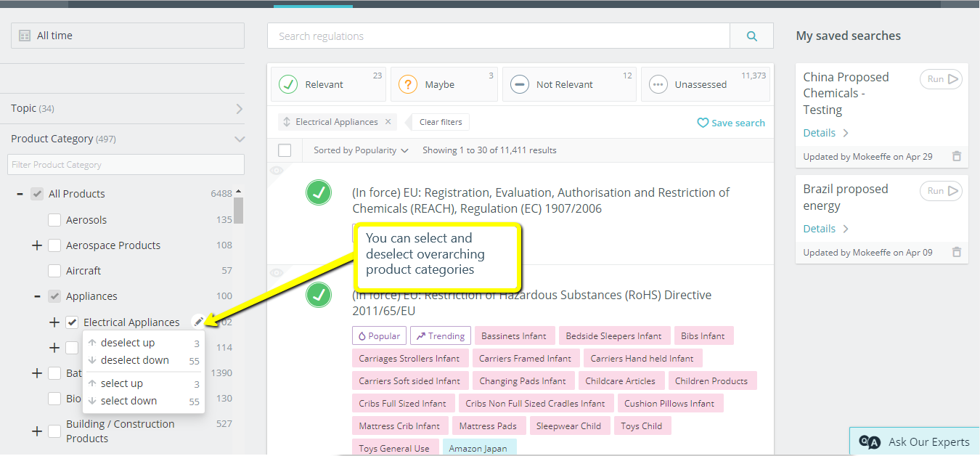Open the Unassessed ellipsis status icon
Image resolution: width=980 pixels, height=456 pixels.
[658, 84]
